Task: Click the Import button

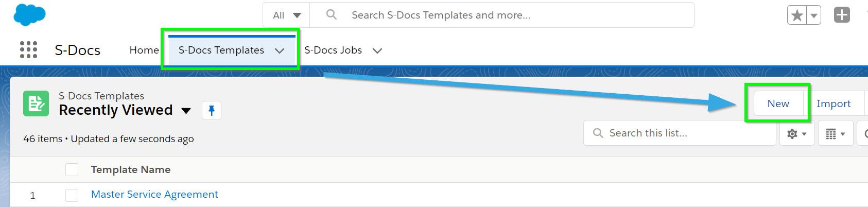Action: coord(834,104)
